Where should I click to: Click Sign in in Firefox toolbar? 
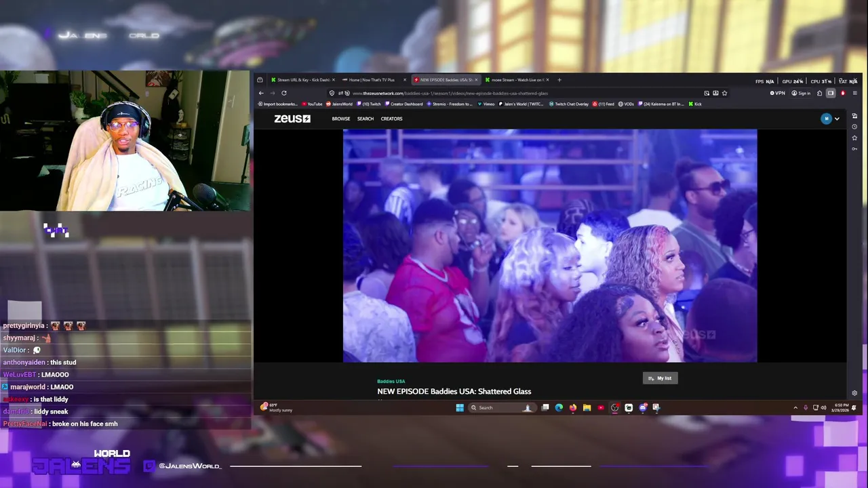pyautogui.click(x=802, y=93)
